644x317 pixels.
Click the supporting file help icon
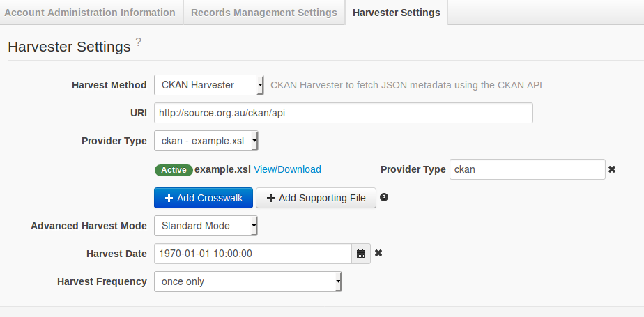pyautogui.click(x=383, y=198)
